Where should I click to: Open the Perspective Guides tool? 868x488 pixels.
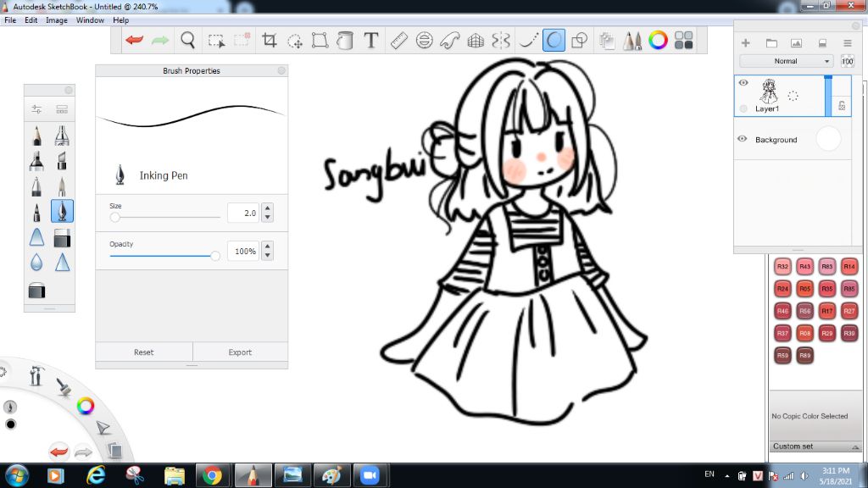click(476, 41)
